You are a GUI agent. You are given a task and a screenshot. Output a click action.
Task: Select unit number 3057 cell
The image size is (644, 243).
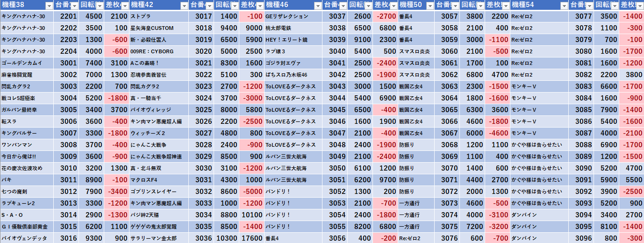[447, 16]
